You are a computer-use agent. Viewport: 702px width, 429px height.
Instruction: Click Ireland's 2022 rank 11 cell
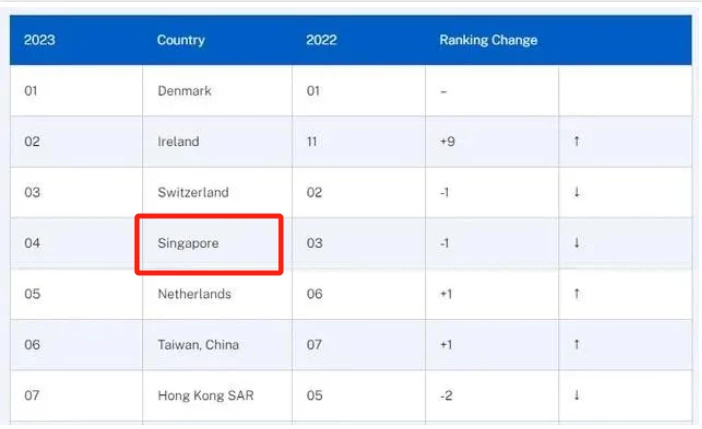pyautogui.click(x=359, y=142)
